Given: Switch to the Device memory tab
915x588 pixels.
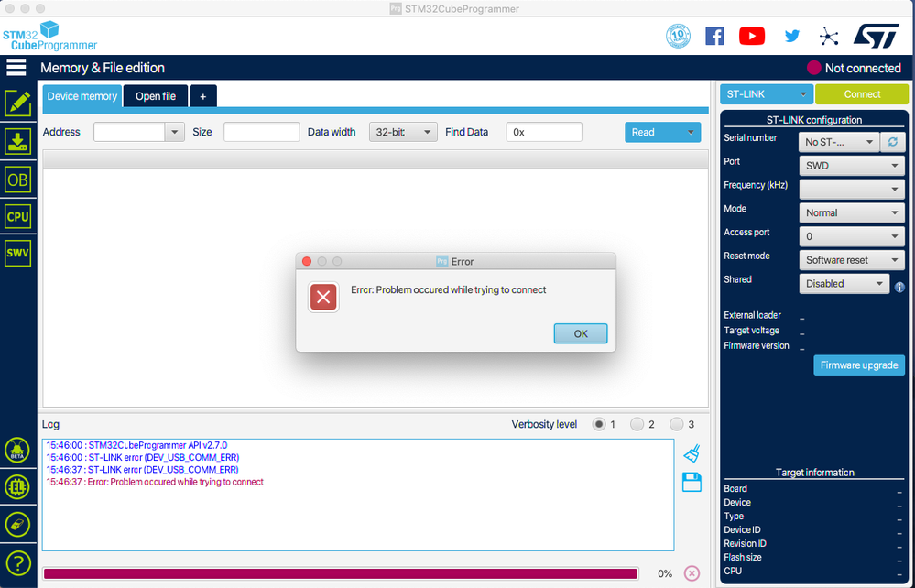Looking at the screenshot, I should (82, 96).
